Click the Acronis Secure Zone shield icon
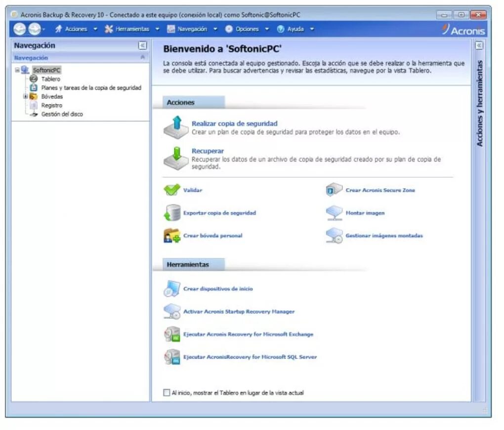This screenshot has width=504, height=430. pos(334,190)
